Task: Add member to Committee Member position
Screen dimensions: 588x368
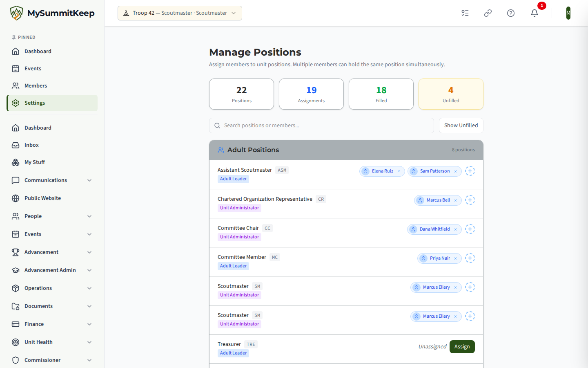Action: point(470,258)
